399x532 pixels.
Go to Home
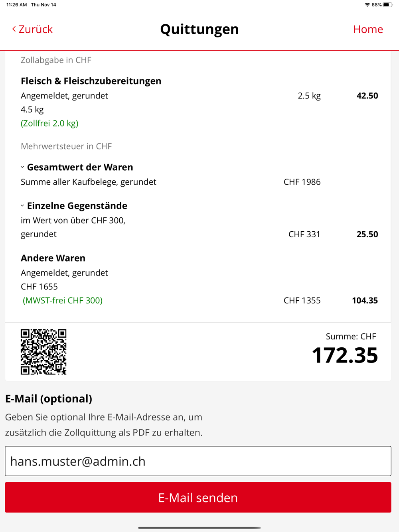coord(368,29)
